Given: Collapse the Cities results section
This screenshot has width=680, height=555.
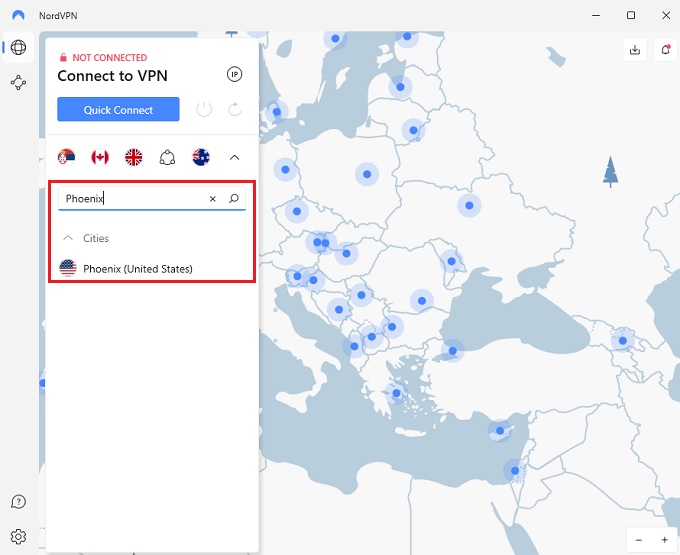Looking at the screenshot, I should click(68, 238).
